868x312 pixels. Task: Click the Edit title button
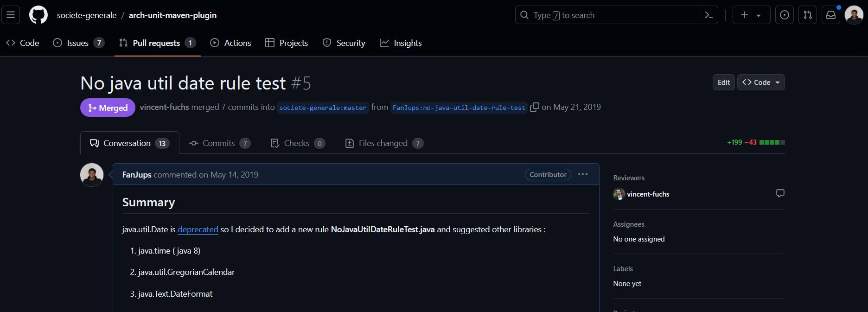(723, 83)
